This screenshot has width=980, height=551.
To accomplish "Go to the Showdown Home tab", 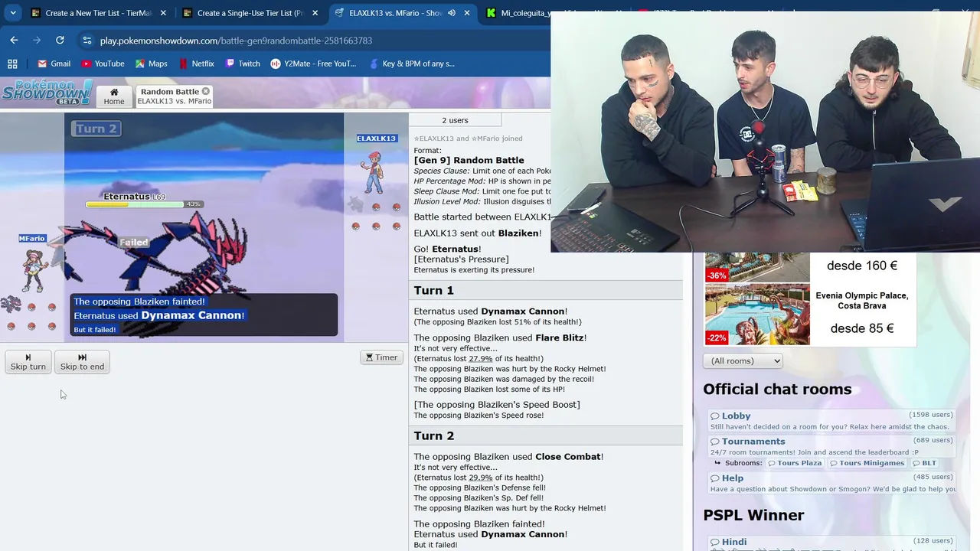I will point(114,96).
